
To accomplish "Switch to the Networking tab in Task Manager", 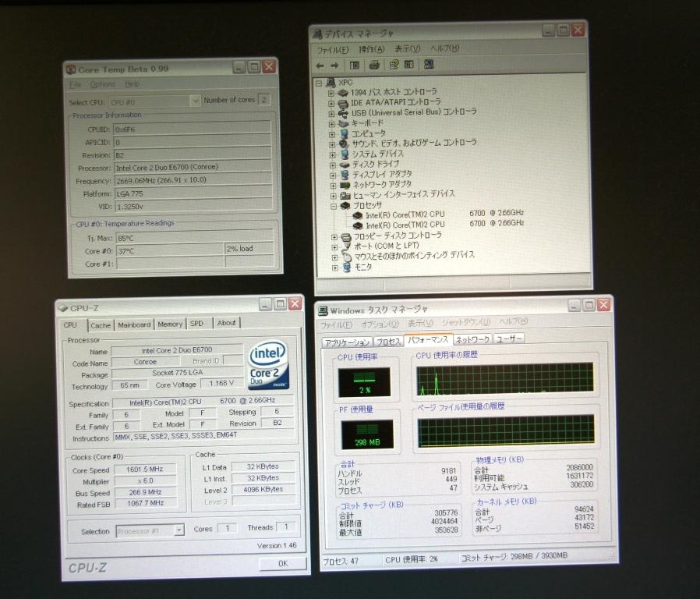I will point(472,339).
